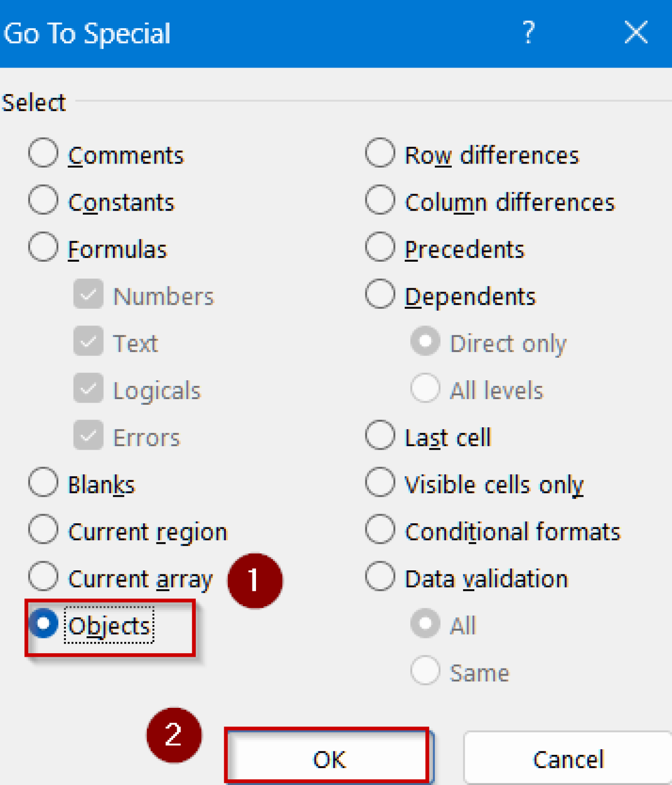Confirm selection with OK
Image resolution: width=672 pixels, height=785 pixels.
328,758
